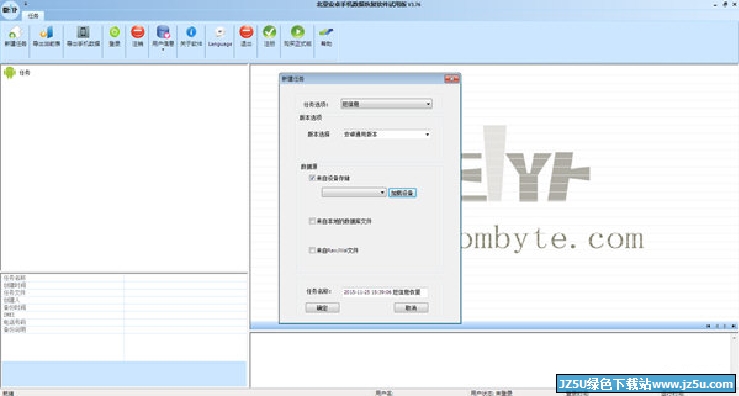Click the blue About software info icon

[x=191, y=32]
